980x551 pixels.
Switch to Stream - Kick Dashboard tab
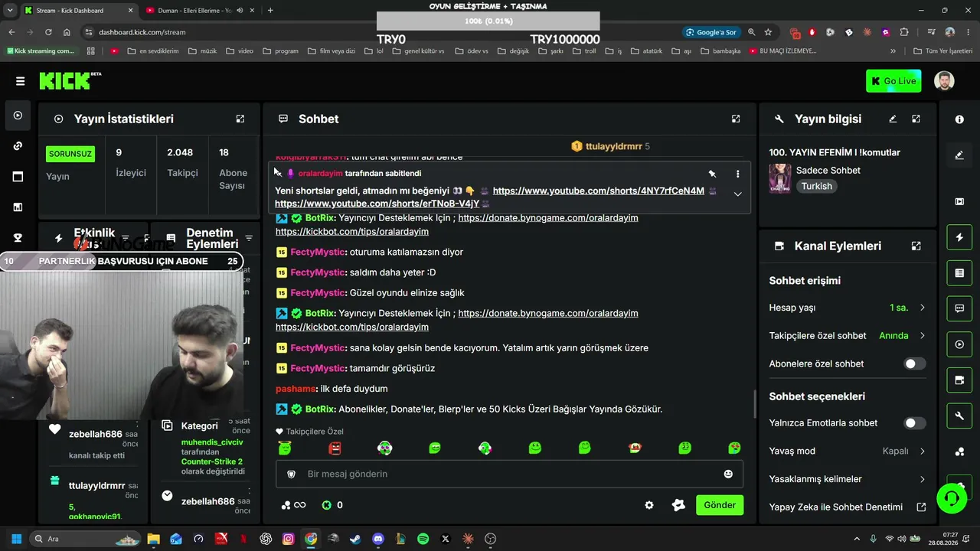pos(78,11)
